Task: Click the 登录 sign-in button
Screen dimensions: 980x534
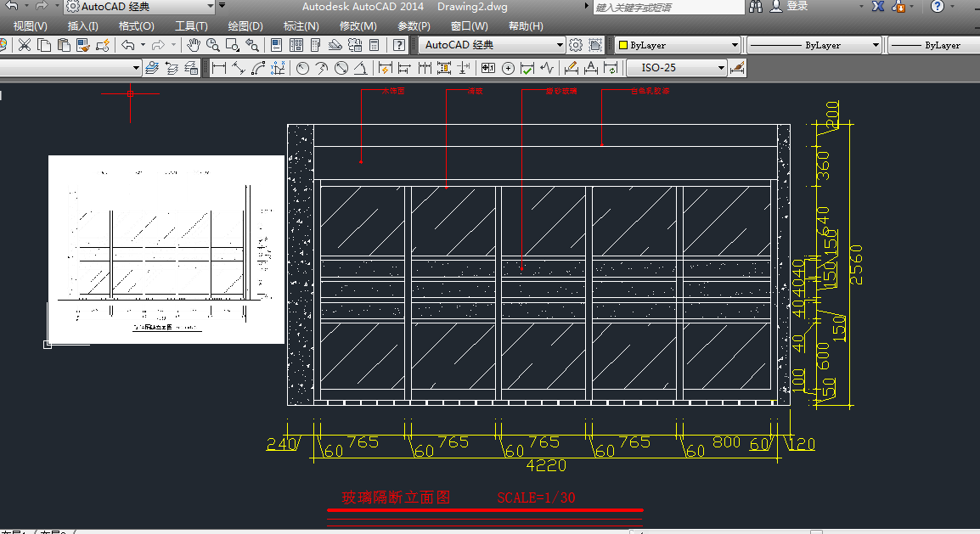Action: pos(797,6)
